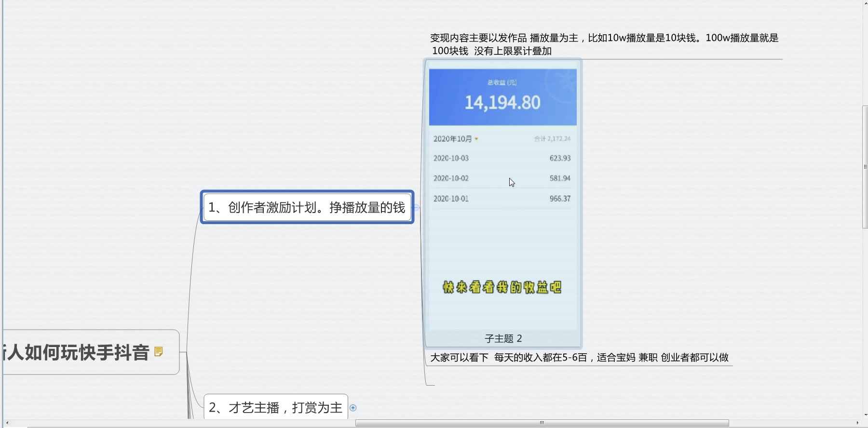Click the earnings screenshot image in 子主题 2
Viewport: 868px width, 428px height.
coord(503,199)
